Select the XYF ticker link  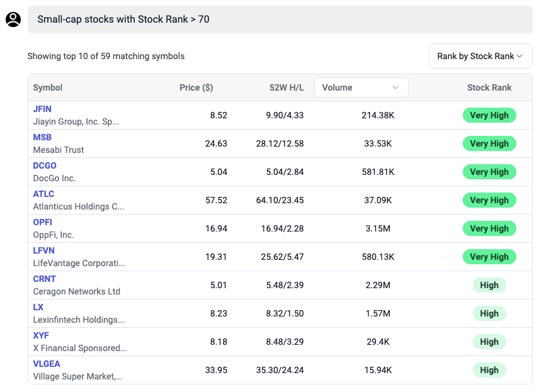click(41, 335)
